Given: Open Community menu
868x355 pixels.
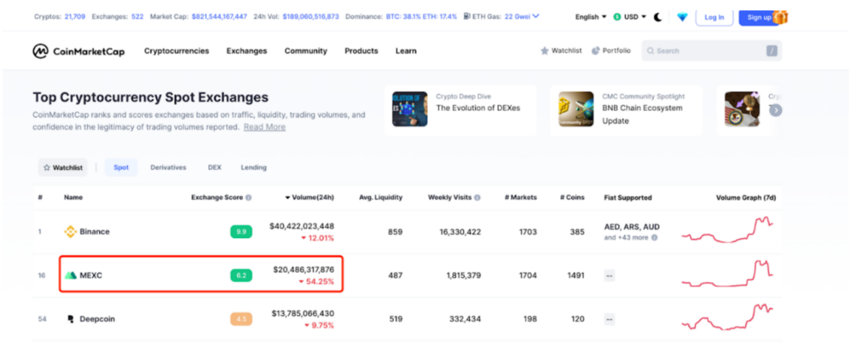Looking at the screenshot, I should point(306,51).
